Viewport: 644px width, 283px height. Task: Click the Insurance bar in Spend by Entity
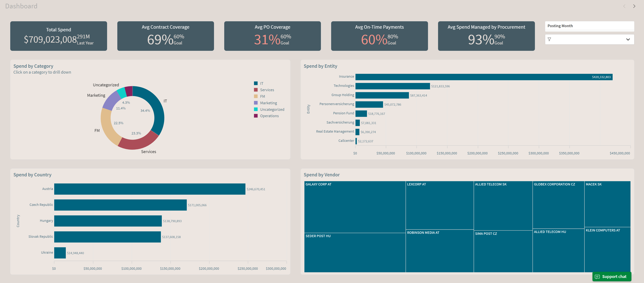pos(484,77)
